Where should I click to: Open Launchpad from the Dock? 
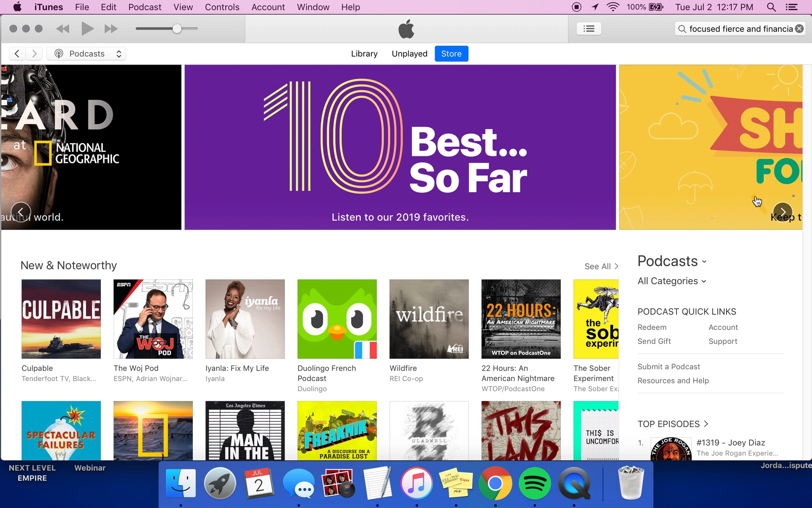[x=220, y=483]
